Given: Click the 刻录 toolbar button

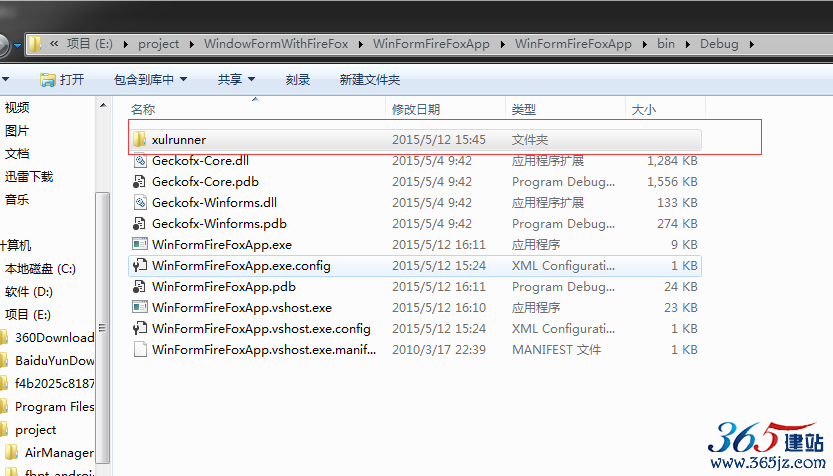Looking at the screenshot, I should [x=298, y=80].
